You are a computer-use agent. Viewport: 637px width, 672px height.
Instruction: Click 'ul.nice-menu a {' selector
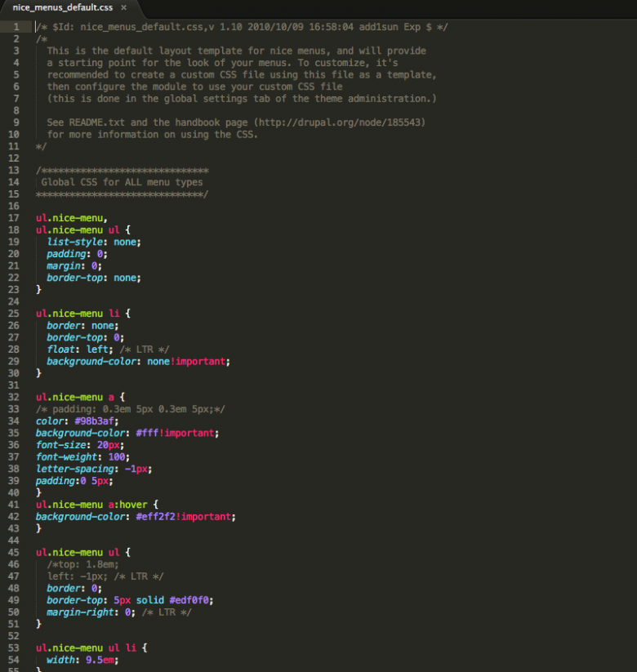coord(80,398)
